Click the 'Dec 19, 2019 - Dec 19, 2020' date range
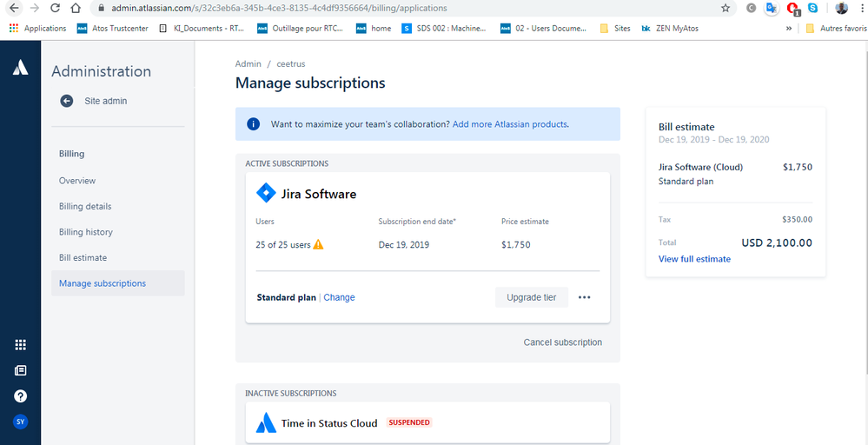 [713, 139]
